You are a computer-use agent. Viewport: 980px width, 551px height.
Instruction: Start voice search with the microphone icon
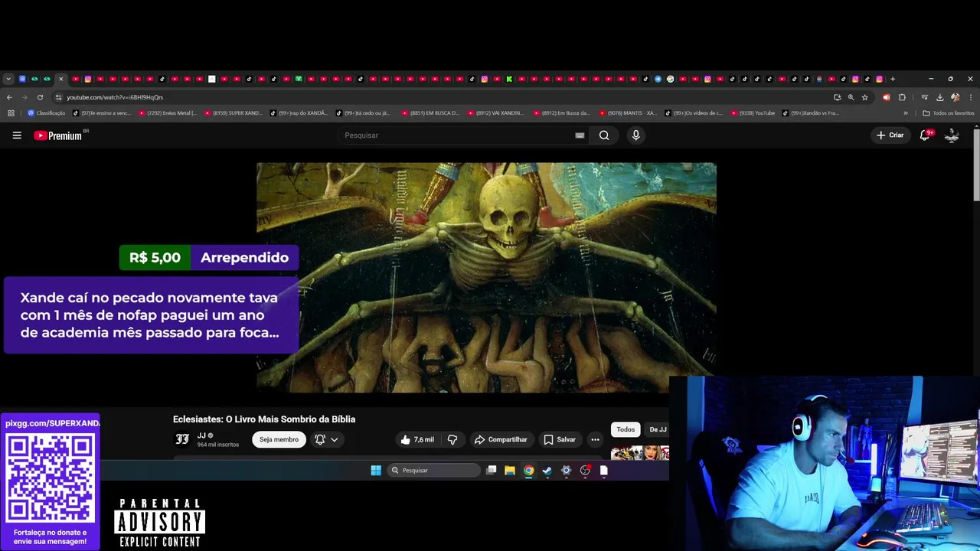(635, 135)
